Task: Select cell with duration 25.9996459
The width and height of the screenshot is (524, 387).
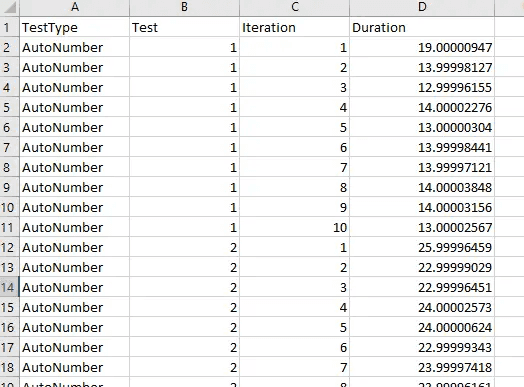Action: 422,247
